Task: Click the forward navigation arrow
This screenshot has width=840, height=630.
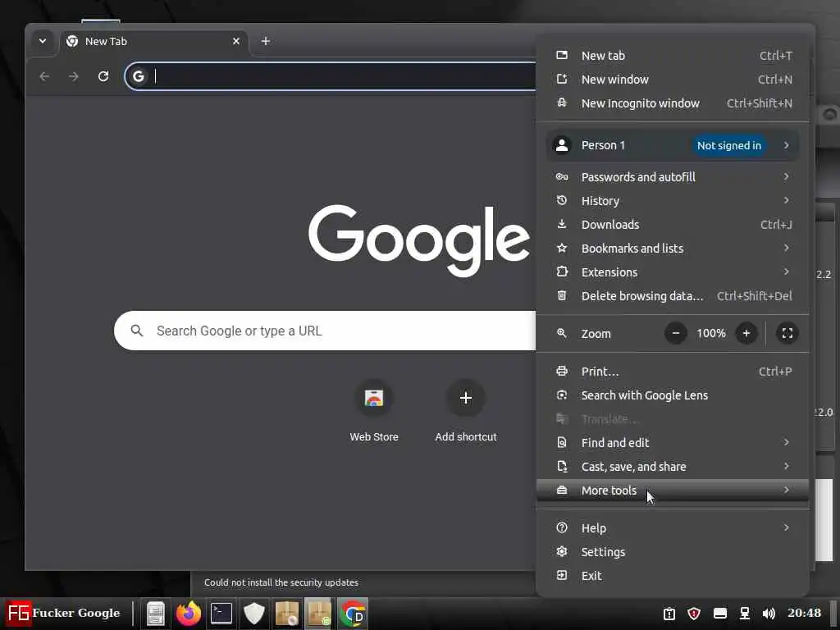Action: pyautogui.click(x=74, y=76)
